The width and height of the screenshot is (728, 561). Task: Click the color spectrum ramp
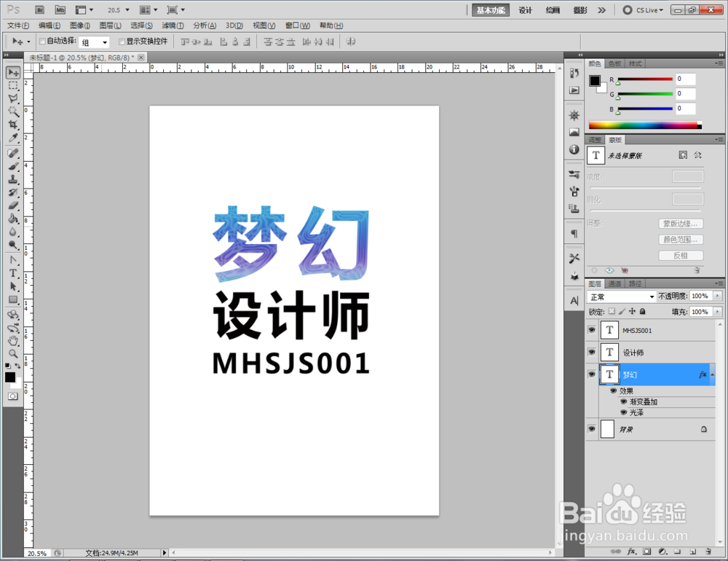(x=645, y=125)
